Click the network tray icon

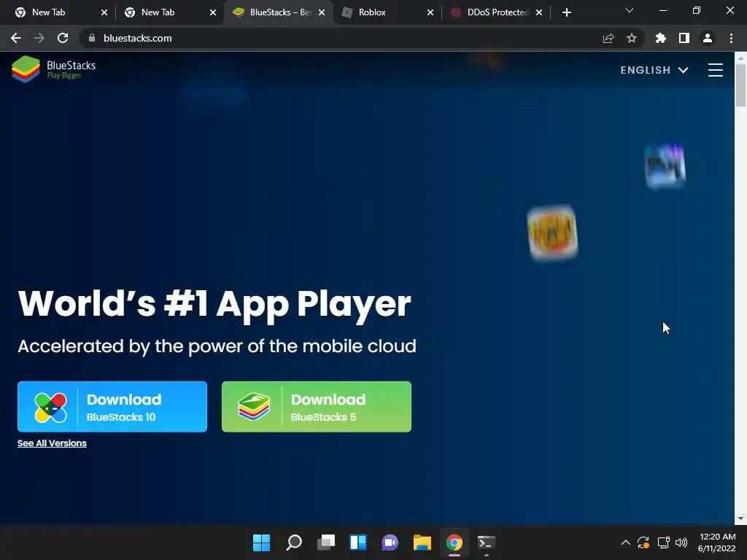point(664,542)
